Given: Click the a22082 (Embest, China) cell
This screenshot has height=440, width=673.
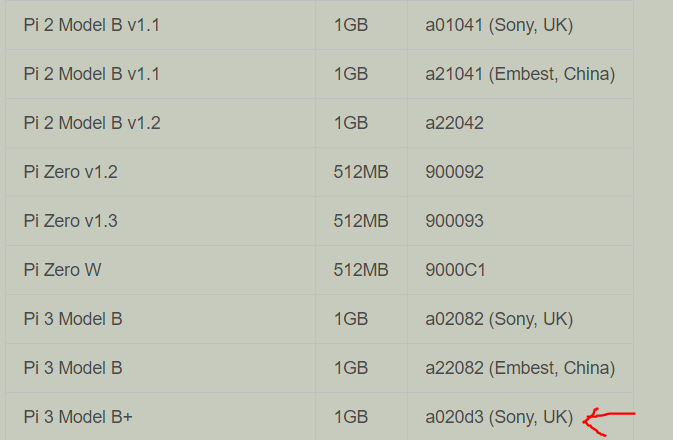Looking at the screenshot, I should [x=520, y=368].
